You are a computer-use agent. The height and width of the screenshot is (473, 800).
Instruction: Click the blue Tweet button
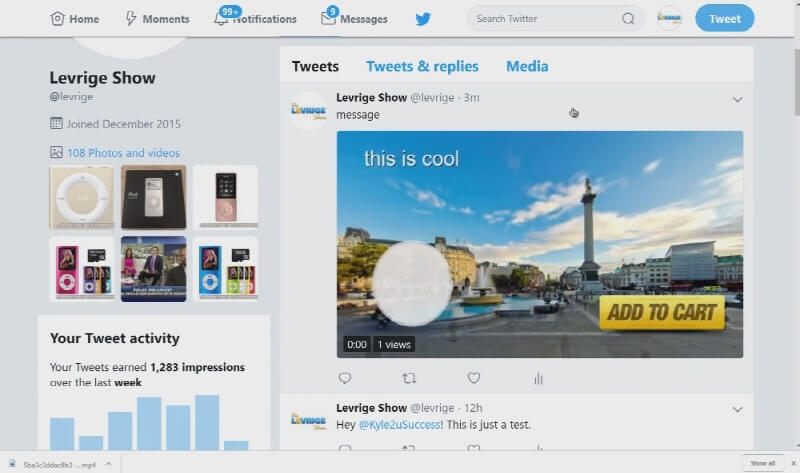pyautogui.click(x=724, y=18)
